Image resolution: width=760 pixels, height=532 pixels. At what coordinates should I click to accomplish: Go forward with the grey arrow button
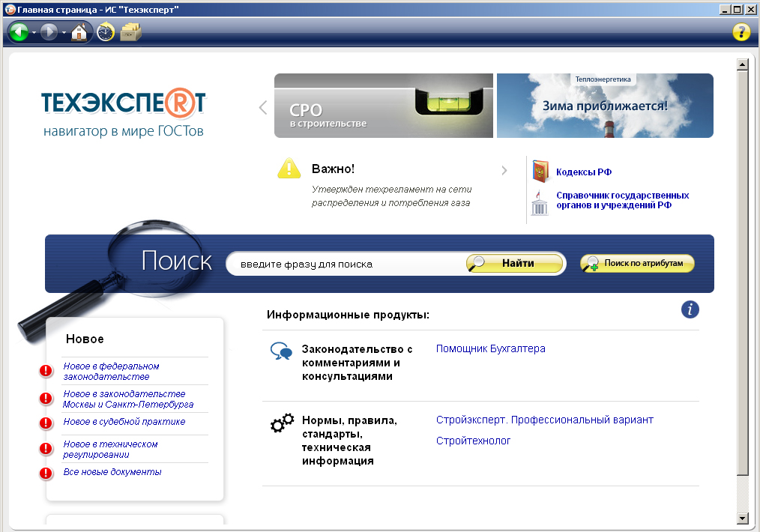[49, 32]
